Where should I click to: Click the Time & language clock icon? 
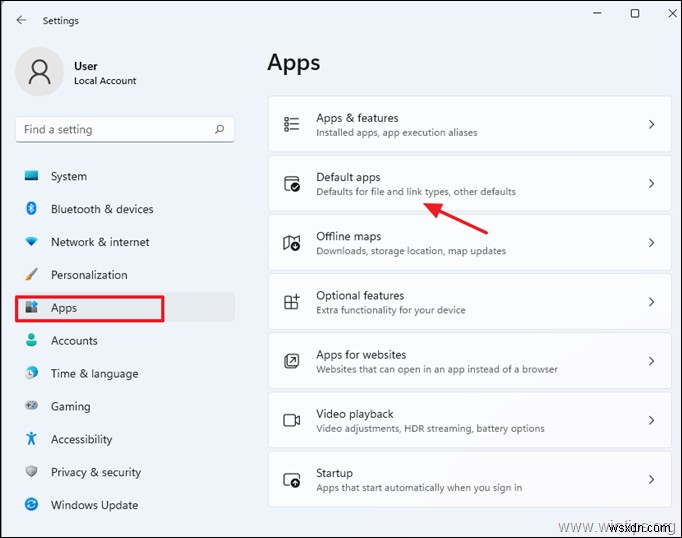coord(31,373)
